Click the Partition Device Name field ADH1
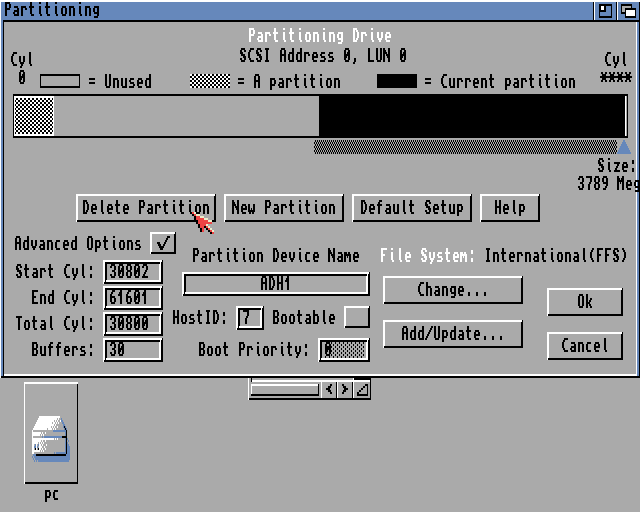 pyautogui.click(x=276, y=284)
